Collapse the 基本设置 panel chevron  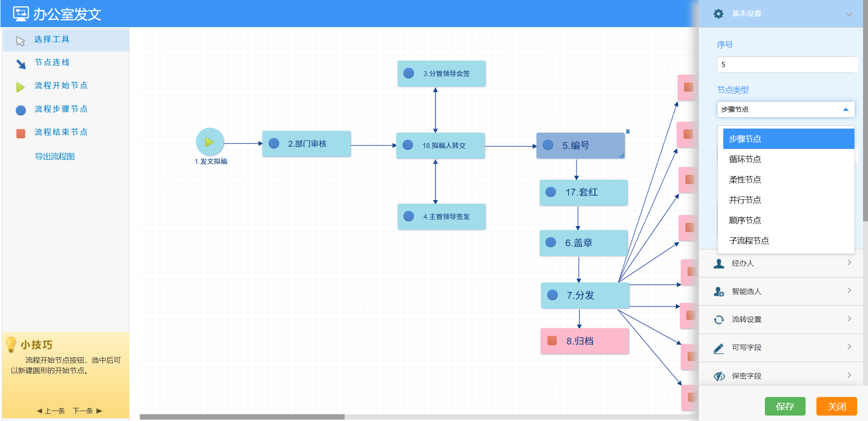(849, 14)
